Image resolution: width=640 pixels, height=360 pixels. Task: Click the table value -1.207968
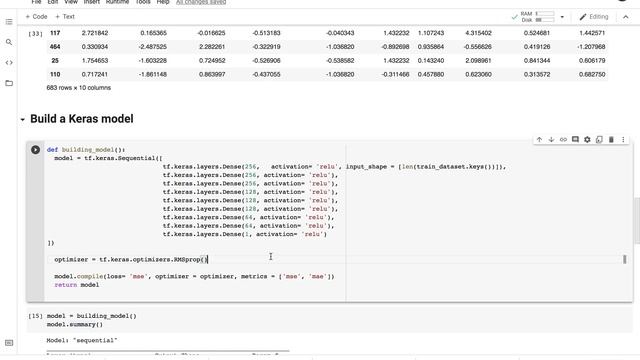pyautogui.click(x=591, y=47)
